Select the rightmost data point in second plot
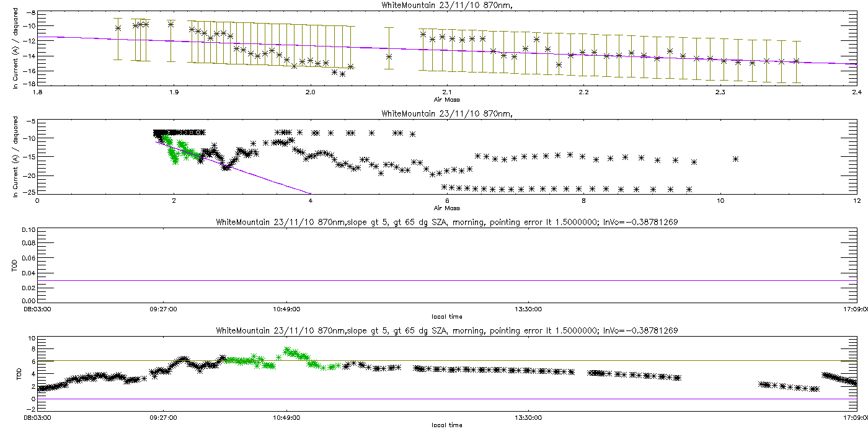868x434 pixels. [x=735, y=159]
